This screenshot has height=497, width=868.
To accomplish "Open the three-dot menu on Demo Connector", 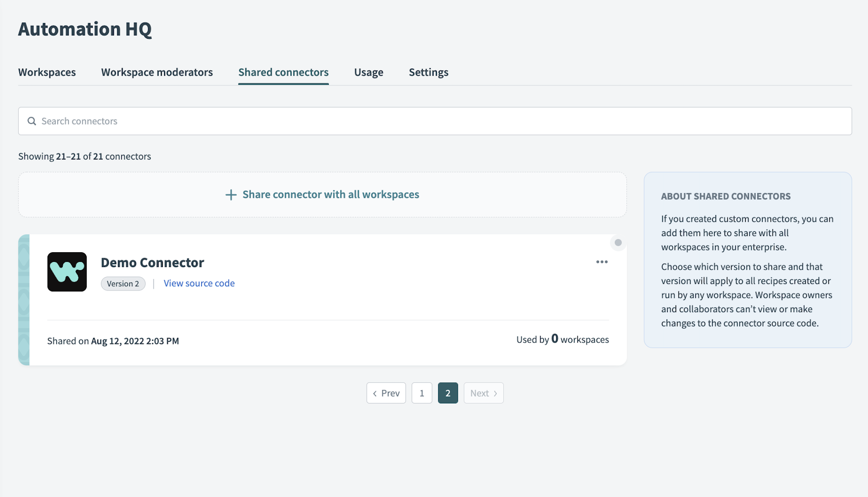I will [x=601, y=261].
